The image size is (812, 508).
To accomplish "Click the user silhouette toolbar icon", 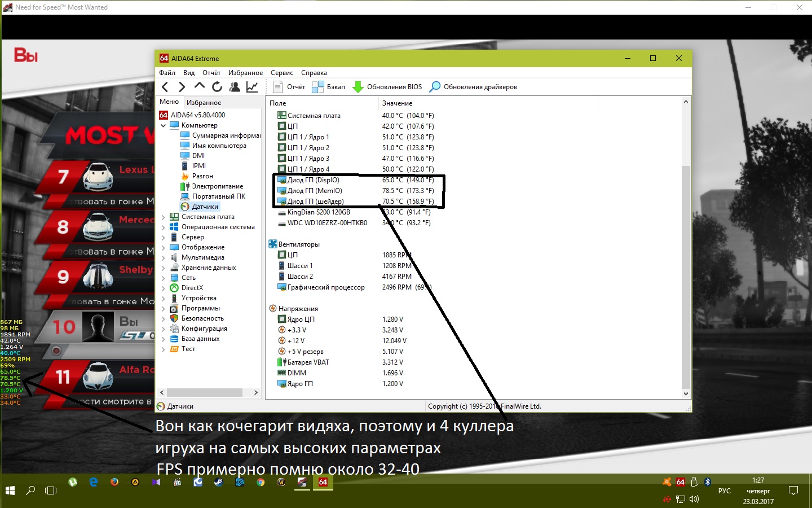I will click(x=235, y=87).
